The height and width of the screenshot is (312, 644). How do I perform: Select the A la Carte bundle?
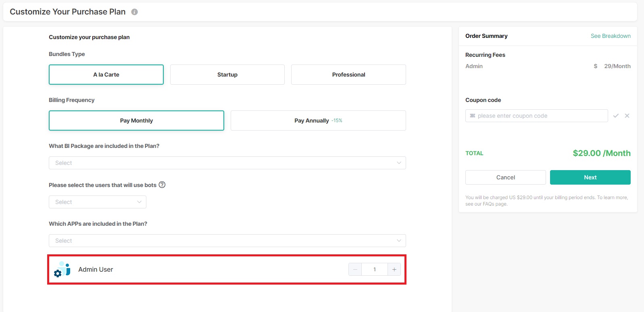coord(106,75)
